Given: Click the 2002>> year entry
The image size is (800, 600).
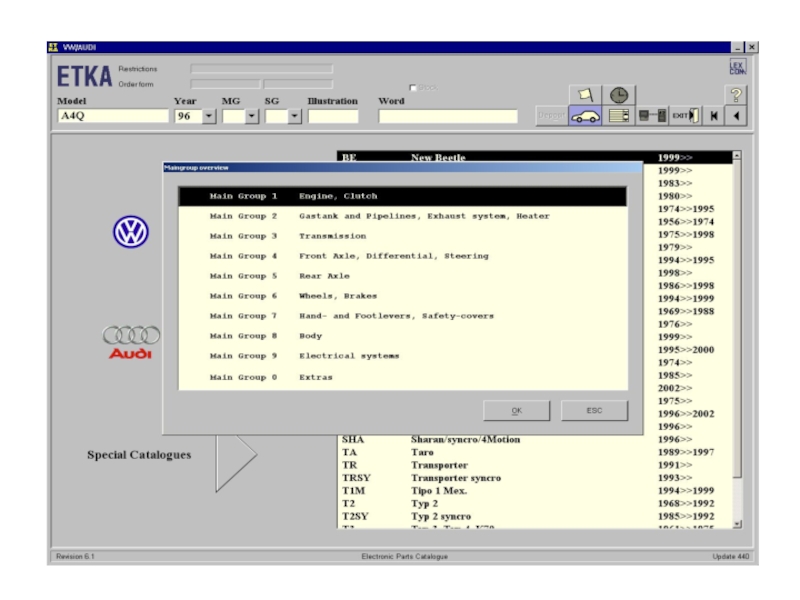Looking at the screenshot, I should click(x=674, y=388).
